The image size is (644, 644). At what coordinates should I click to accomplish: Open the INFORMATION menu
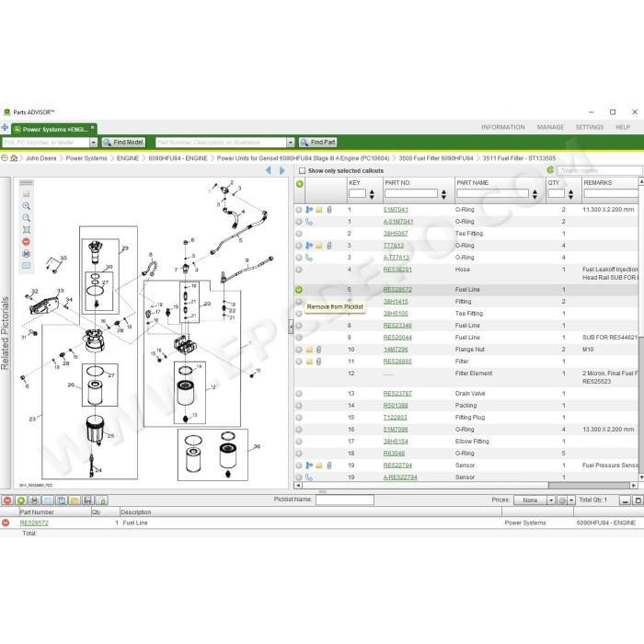click(503, 127)
